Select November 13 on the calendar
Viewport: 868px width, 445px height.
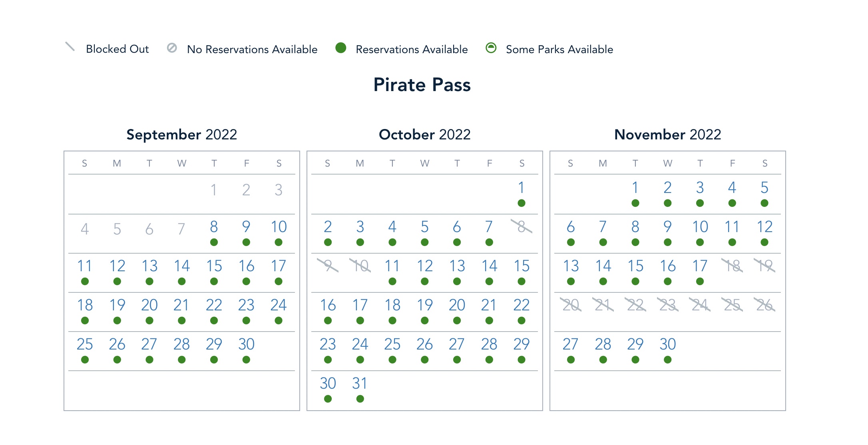tap(571, 266)
